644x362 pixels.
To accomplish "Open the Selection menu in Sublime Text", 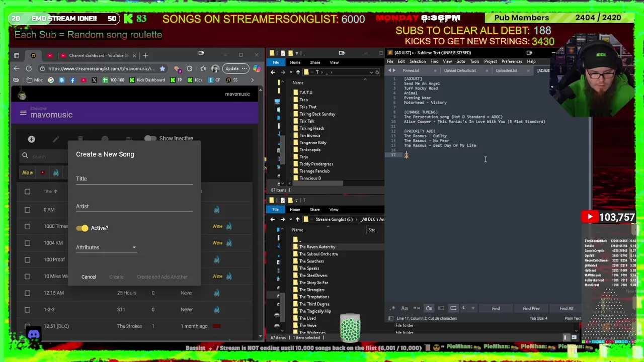I will (418, 61).
